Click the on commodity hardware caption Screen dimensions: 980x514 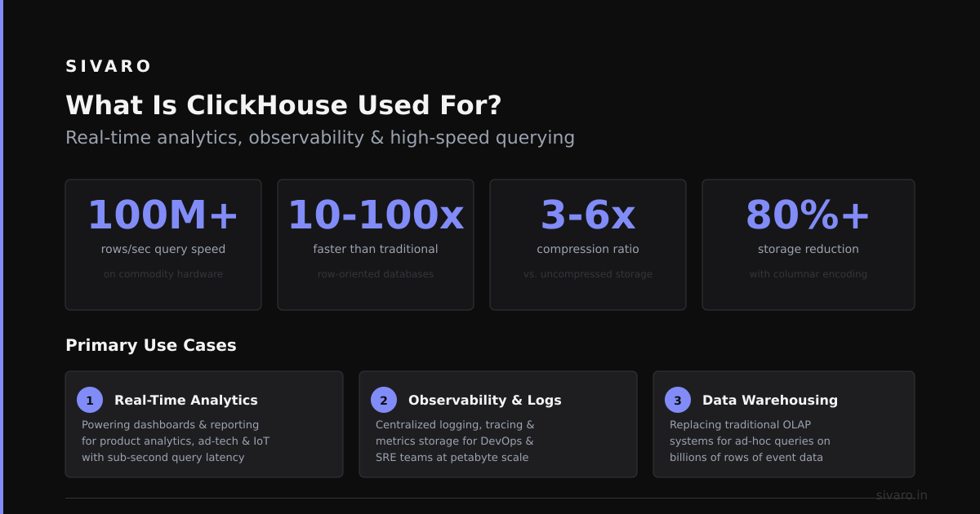click(163, 274)
